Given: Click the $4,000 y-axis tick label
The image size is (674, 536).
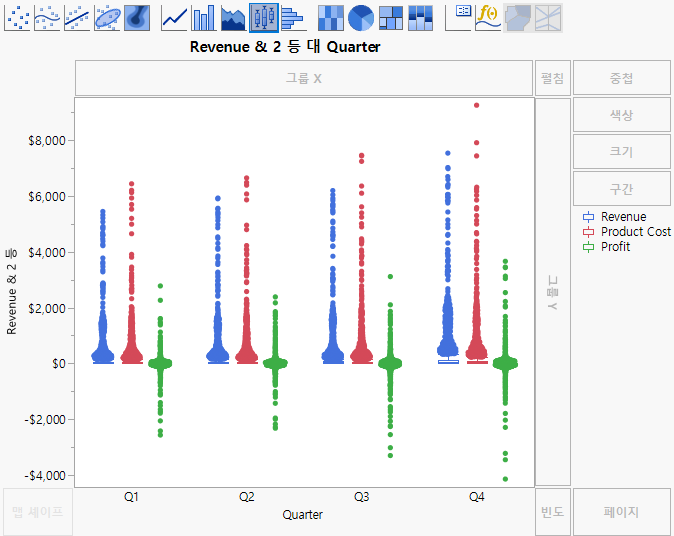Looking at the screenshot, I should pyautogui.click(x=47, y=252).
